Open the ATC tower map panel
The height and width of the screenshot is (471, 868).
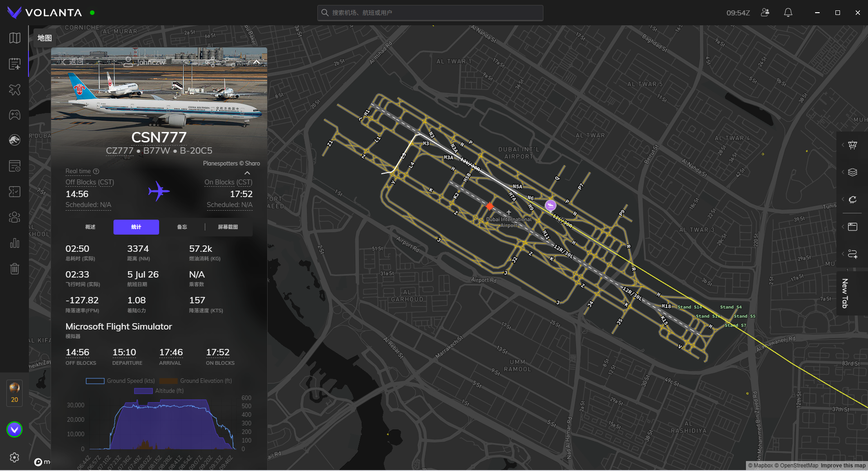pyautogui.click(x=853, y=145)
